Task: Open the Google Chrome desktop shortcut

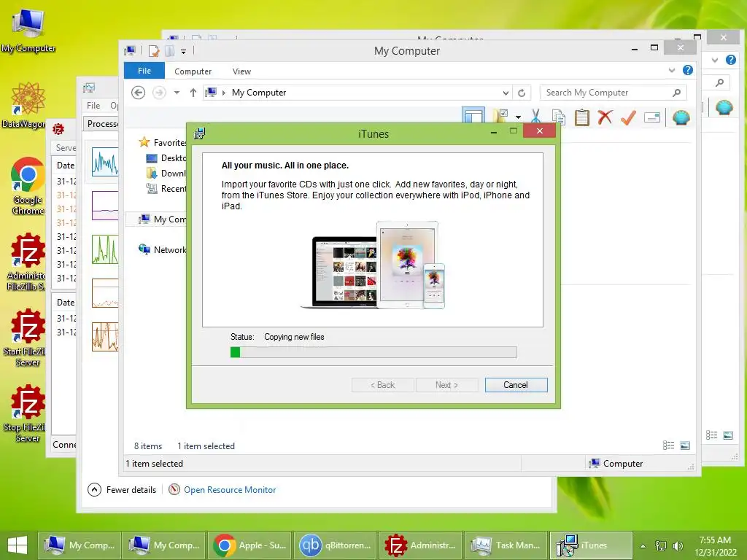Action: coord(28,186)
